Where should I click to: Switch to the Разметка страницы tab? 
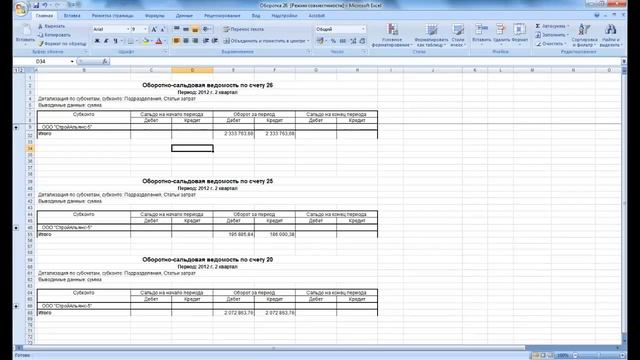coord(112,16)
